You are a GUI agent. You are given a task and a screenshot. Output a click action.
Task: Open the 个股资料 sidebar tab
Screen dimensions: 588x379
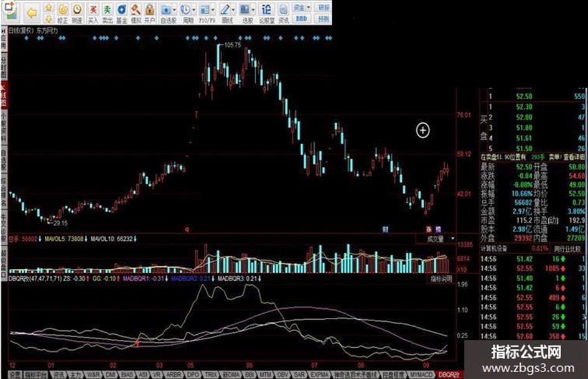[3, 127]
